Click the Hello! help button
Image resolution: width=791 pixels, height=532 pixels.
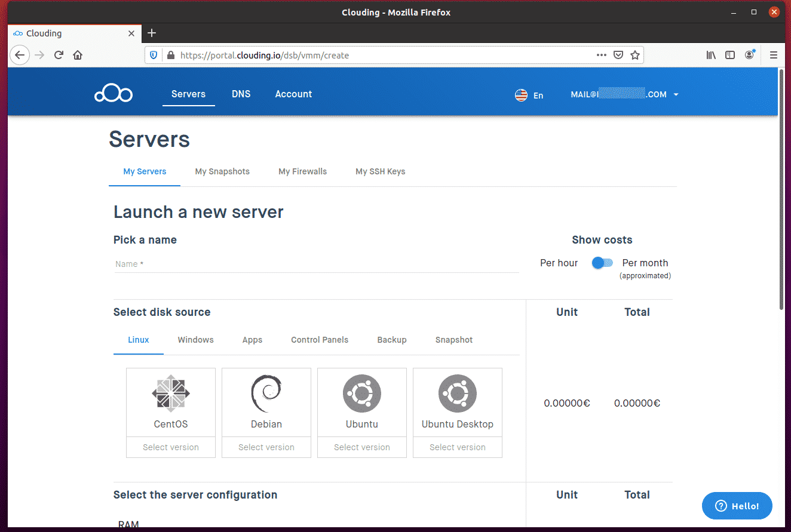[x=737, y=506]
